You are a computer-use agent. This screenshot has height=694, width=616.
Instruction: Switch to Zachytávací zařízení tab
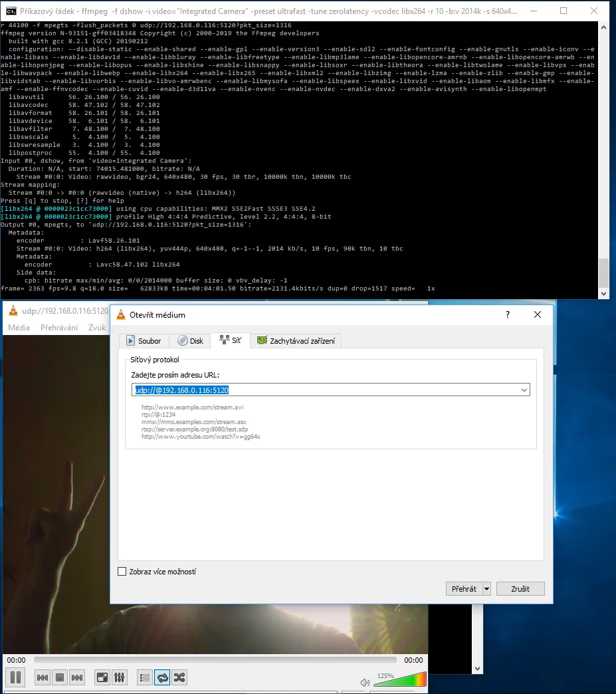coord(296,340)
